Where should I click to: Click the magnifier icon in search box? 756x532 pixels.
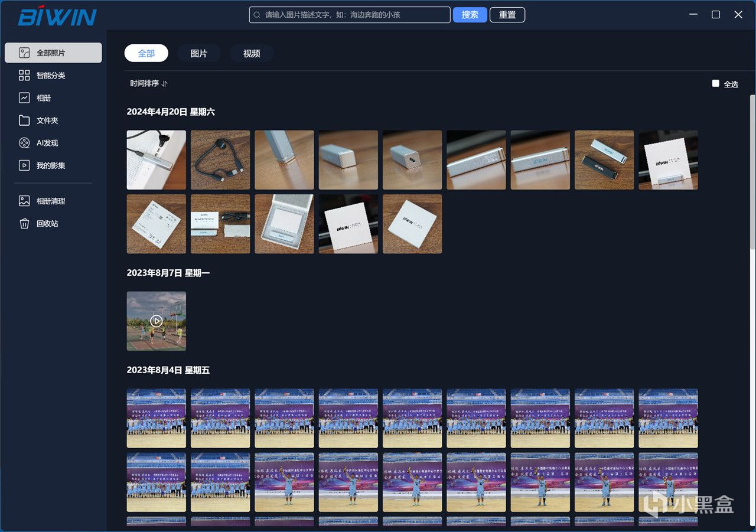pos(257,15)
